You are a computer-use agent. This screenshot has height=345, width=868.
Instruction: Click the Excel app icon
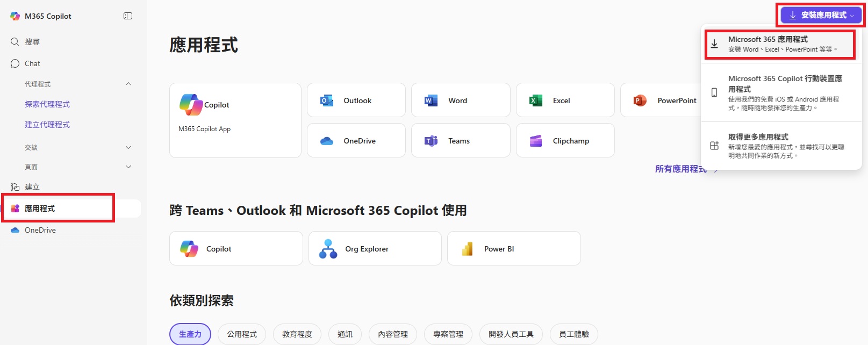point(536,100)
